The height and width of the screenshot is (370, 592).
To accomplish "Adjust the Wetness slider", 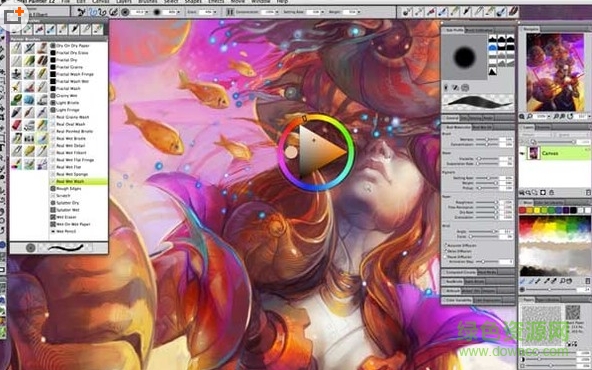I will coord(487,140).
